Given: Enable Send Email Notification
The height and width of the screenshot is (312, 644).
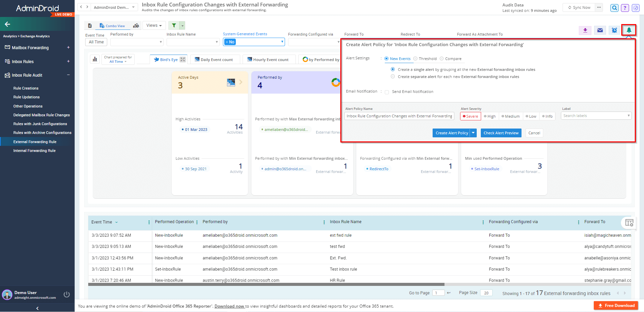Looking at the screenshot, I should point(387,92).
